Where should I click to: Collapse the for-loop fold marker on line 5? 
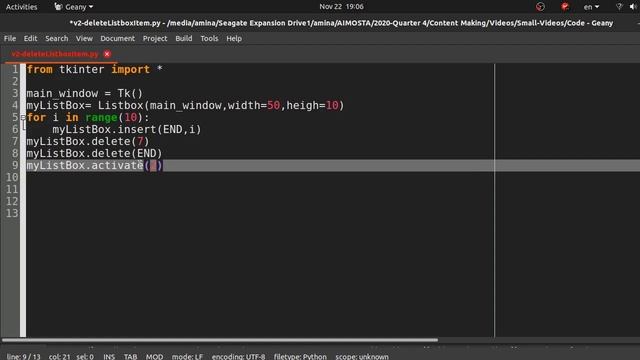23,118
